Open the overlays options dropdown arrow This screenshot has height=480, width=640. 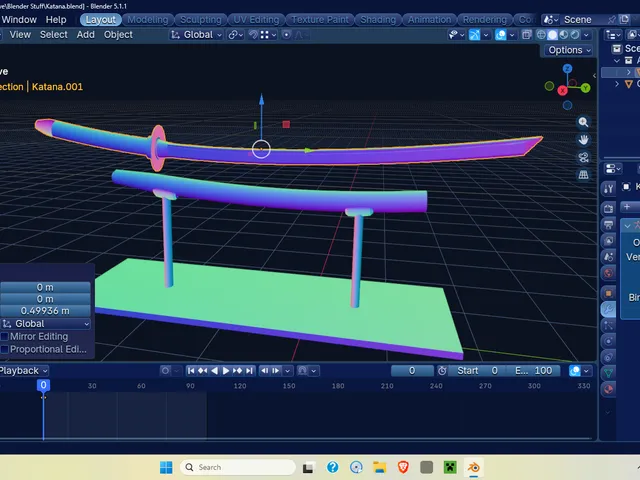coord(512,35)
